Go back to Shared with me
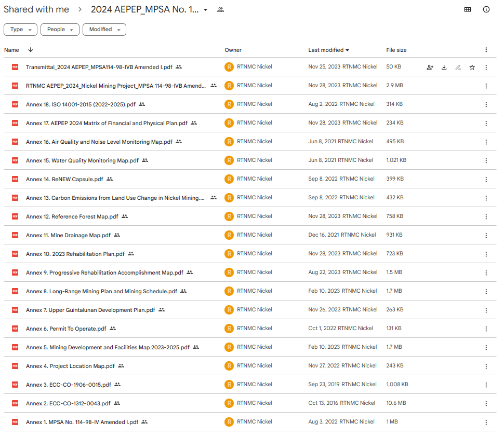Viewport: 504px width, 437px height. [36, 9]
